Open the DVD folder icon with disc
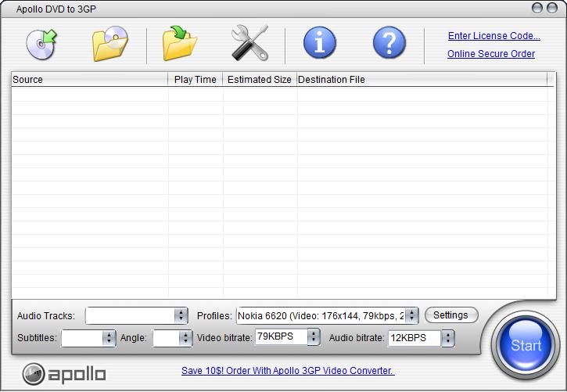This screenshot has width=567, height=392. click(x=110, y=43)
